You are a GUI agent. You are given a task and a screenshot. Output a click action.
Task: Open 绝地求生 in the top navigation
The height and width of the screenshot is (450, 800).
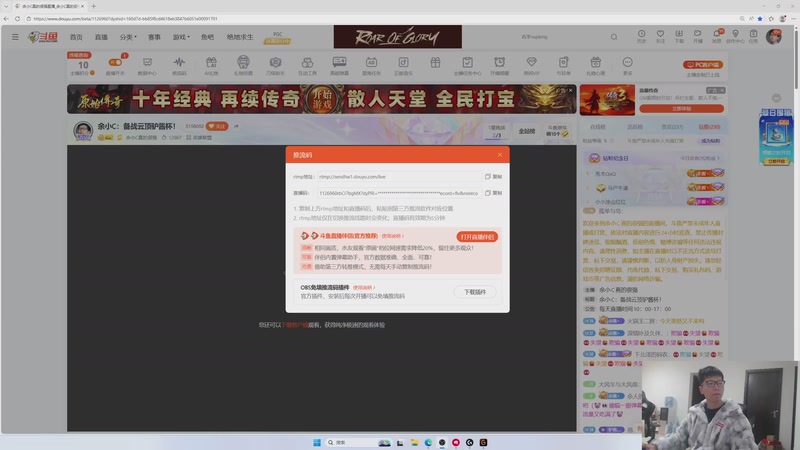(x=240, y=37)
